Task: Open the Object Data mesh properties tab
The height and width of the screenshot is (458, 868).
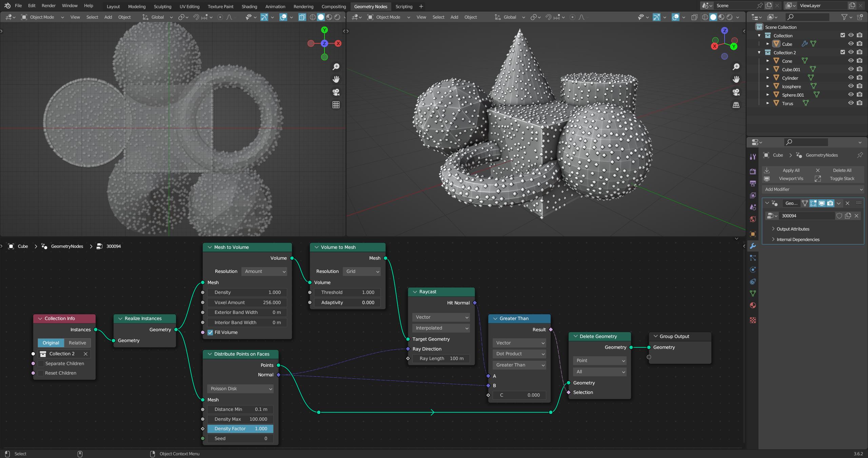Action: click(753, 294)
